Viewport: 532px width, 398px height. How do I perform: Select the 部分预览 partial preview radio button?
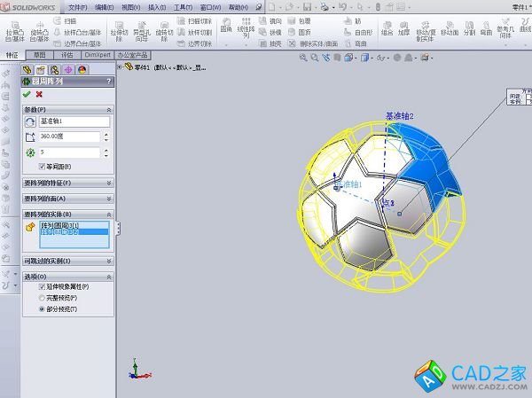click(42, 308)
